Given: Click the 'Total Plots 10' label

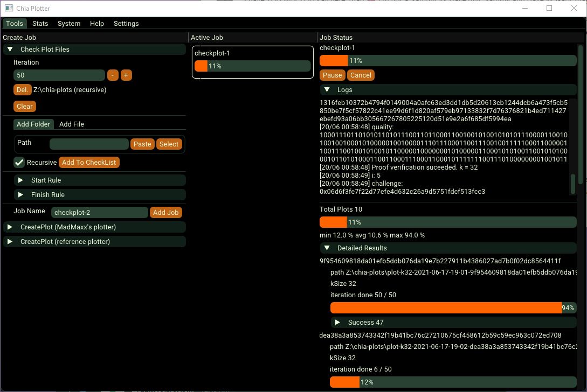Looking at the screenshot, I should [341, 209].
